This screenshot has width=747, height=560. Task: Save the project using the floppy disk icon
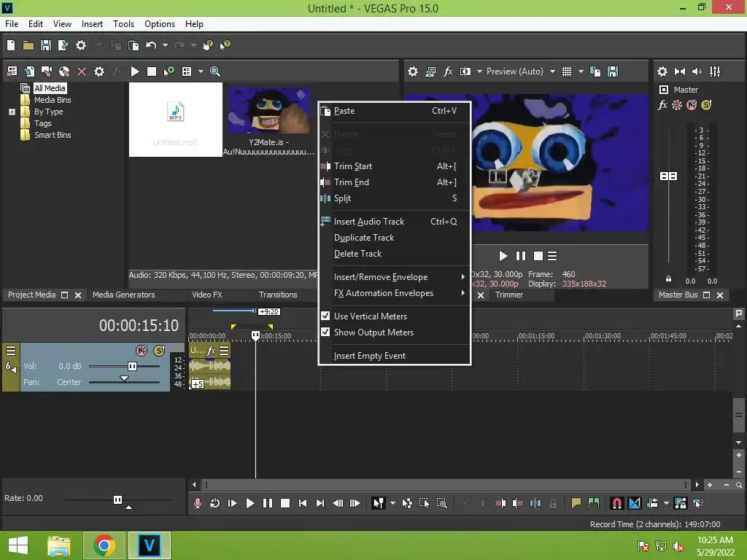46,45
